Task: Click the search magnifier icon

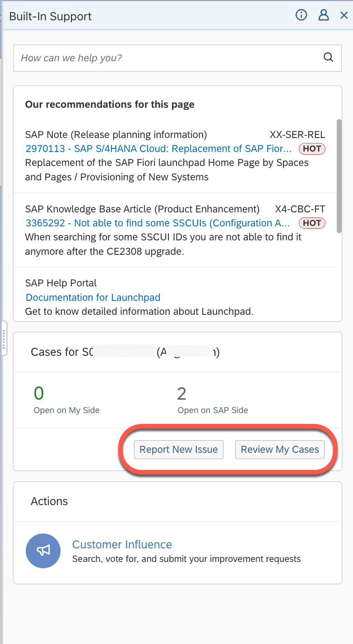Action: click(329, 57)
